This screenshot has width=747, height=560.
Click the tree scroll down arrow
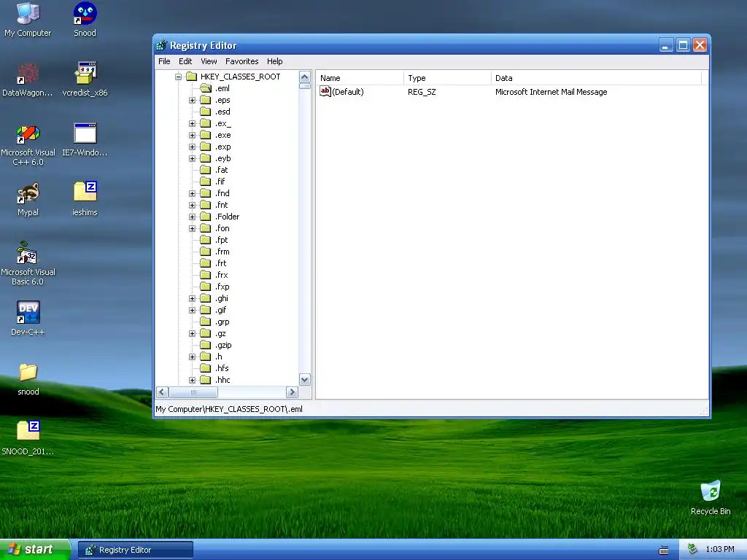(305, 379)
